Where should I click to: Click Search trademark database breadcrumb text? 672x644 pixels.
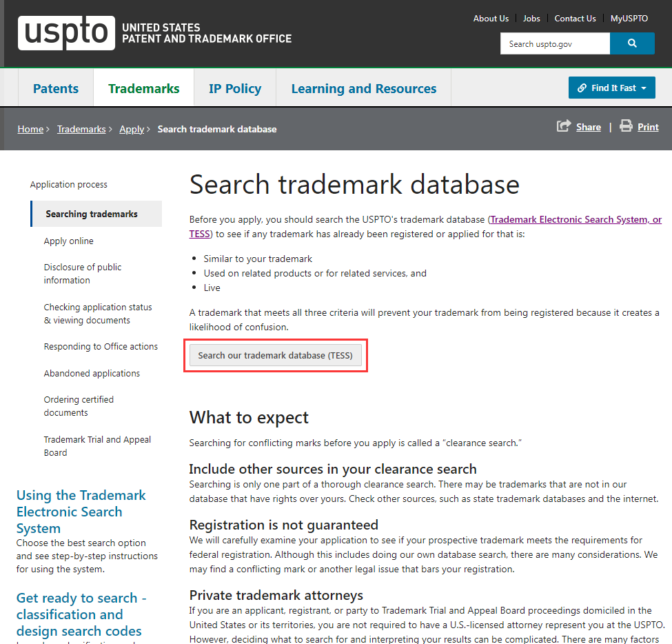[217, 129]
